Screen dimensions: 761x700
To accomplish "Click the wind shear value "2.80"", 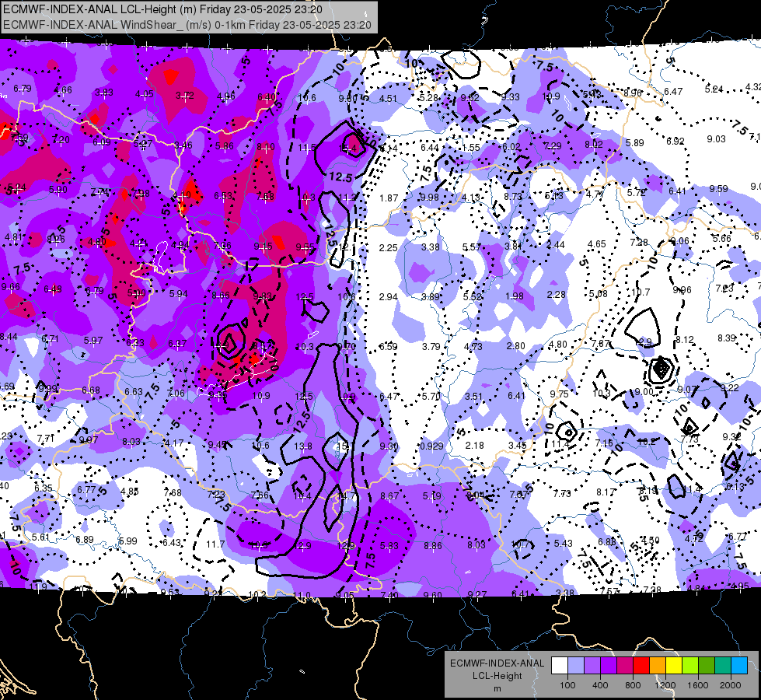I will pyautogui.click(x=515, y=346).
